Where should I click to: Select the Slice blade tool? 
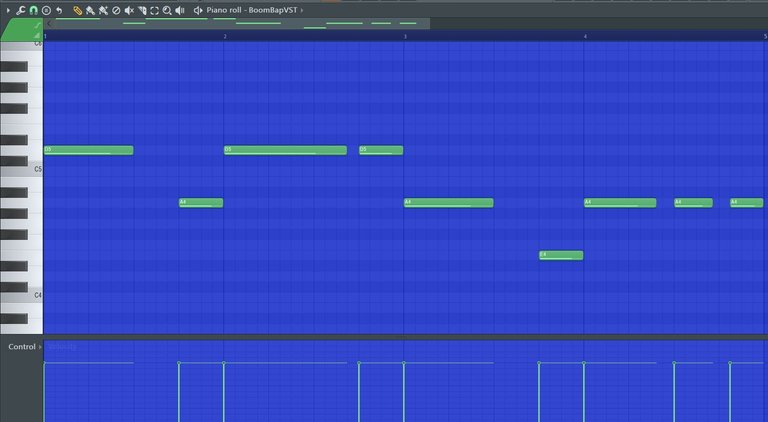click(142, 10)
